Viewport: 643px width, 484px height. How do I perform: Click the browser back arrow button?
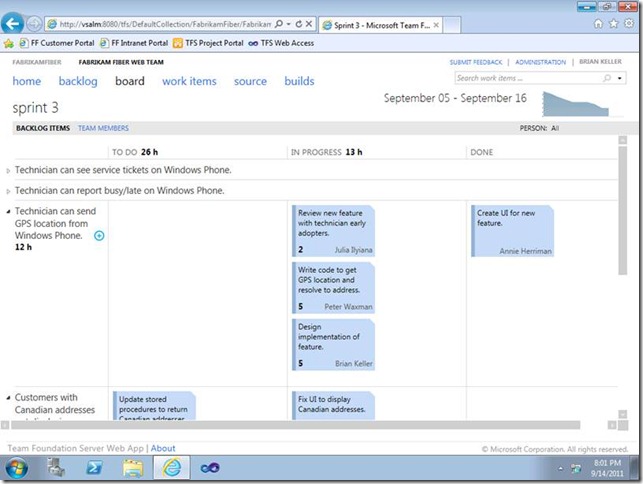14,22
